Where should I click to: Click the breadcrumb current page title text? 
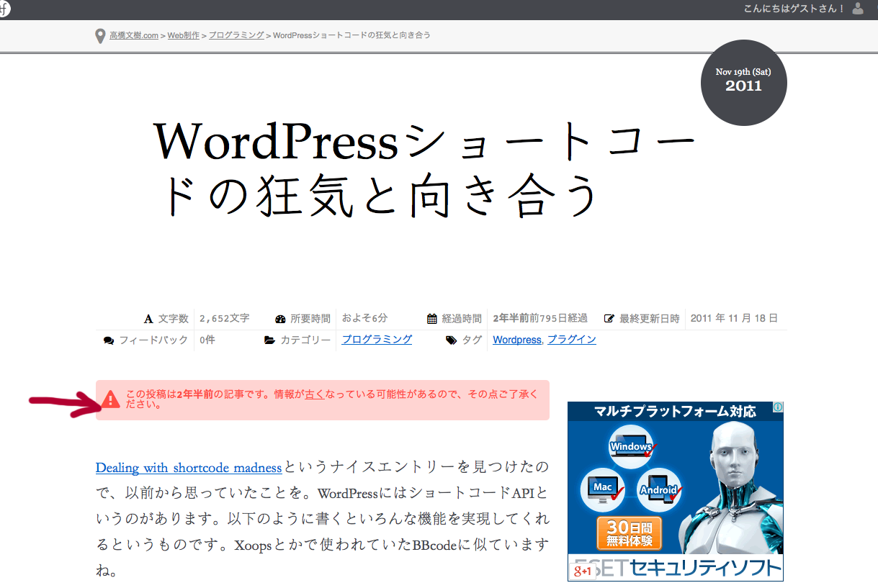[352, 35]
